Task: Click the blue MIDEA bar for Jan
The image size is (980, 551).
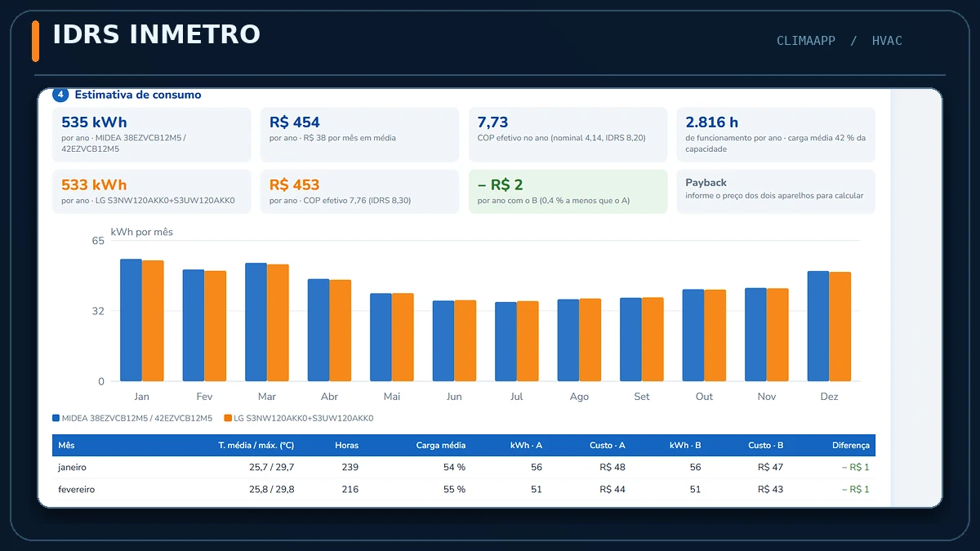Action: 131,320
